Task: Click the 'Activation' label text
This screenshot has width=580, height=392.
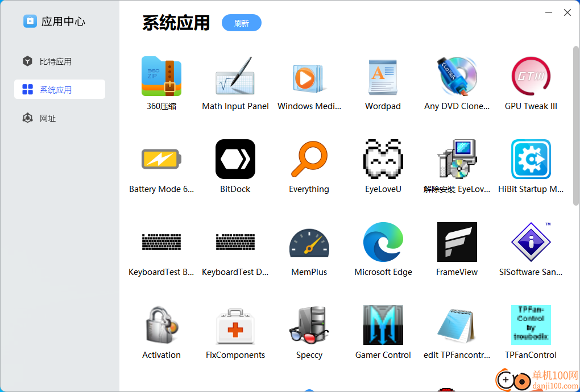Action: [161, 355]
